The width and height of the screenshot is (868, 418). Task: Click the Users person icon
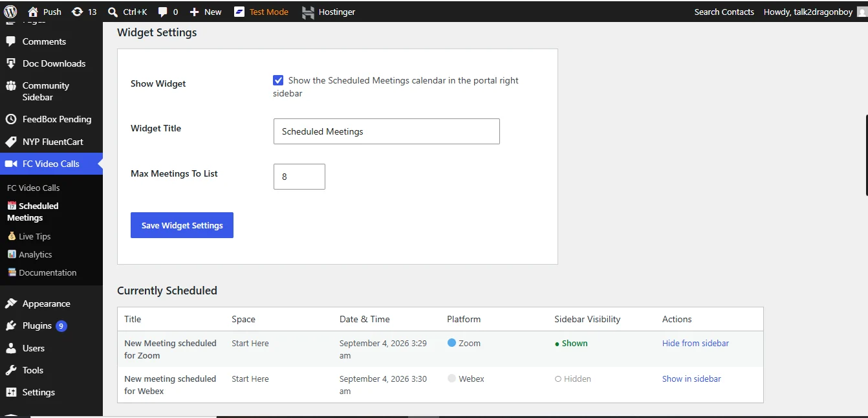click(x=10, y=348)
